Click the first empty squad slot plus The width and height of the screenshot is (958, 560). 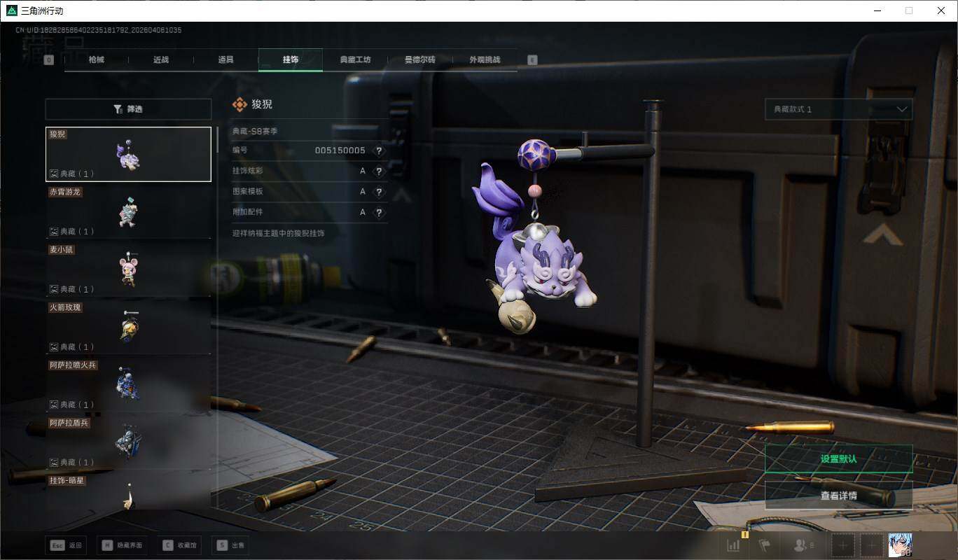tap(843, 545)
